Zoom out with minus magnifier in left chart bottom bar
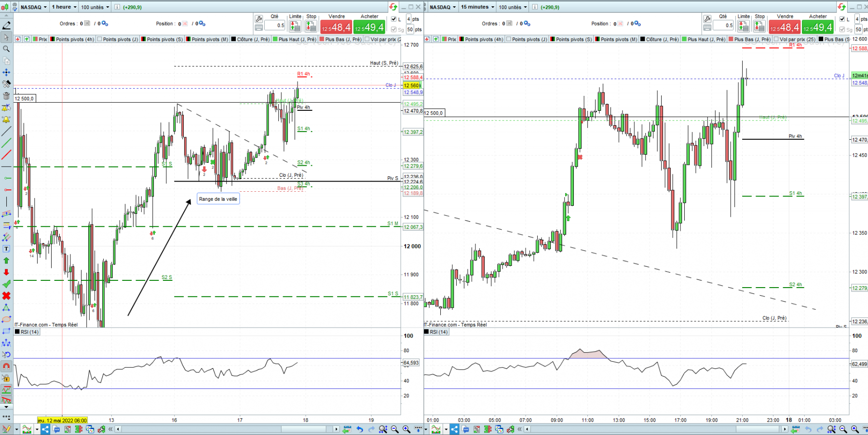The width and height of the screenshot is (868, 435). click(394, 429)
